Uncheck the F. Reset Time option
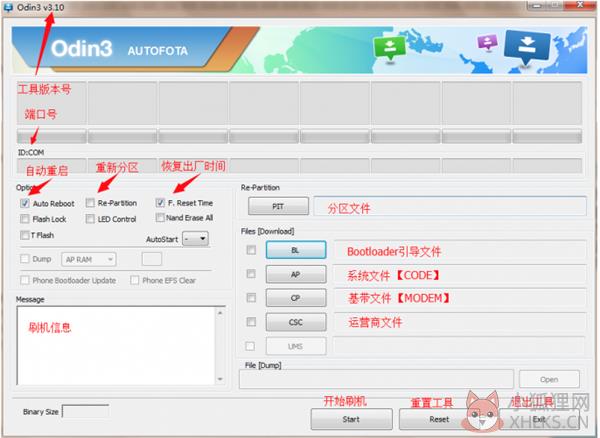The height and width of the screenshot is (438, 600). point(160,203)
